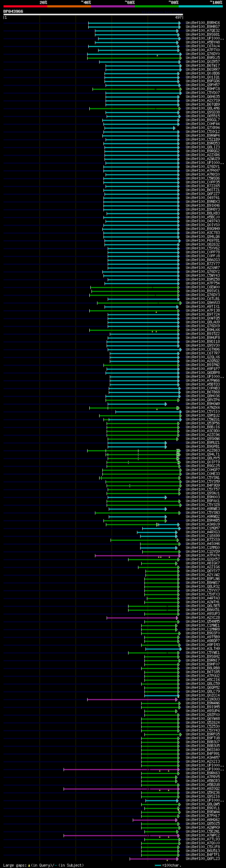Open hit UniRef100_C6TAJ4

click(x=203, y=46)
